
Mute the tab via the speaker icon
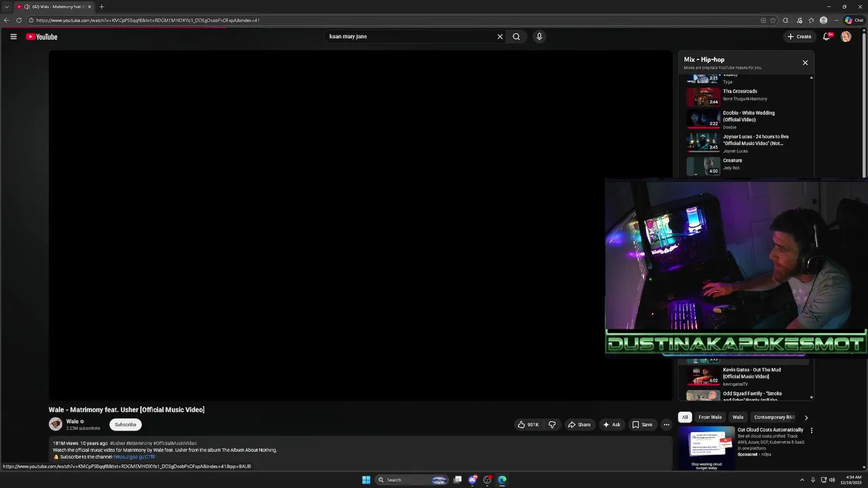[26, 7]
